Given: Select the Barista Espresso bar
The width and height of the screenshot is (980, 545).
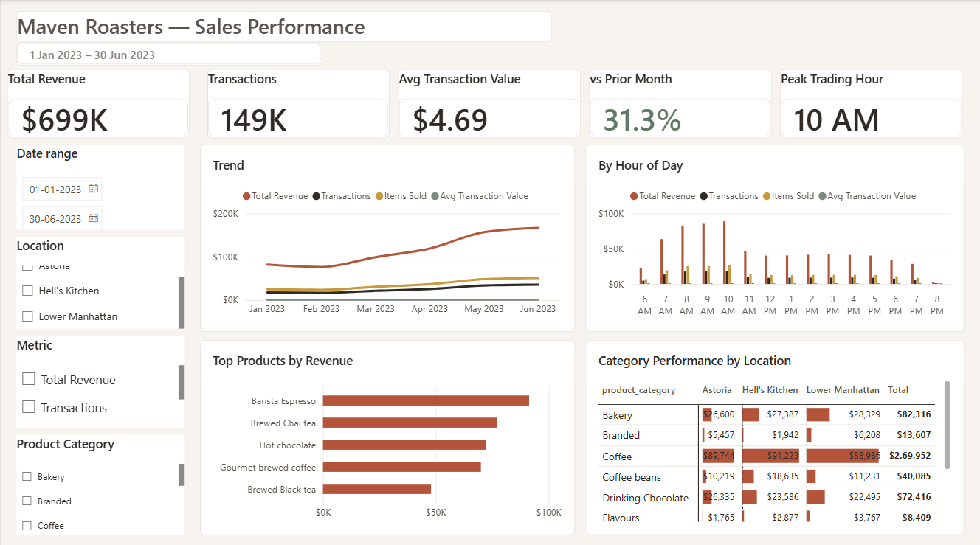Looking at the screenshot, I should coord(426,400).
